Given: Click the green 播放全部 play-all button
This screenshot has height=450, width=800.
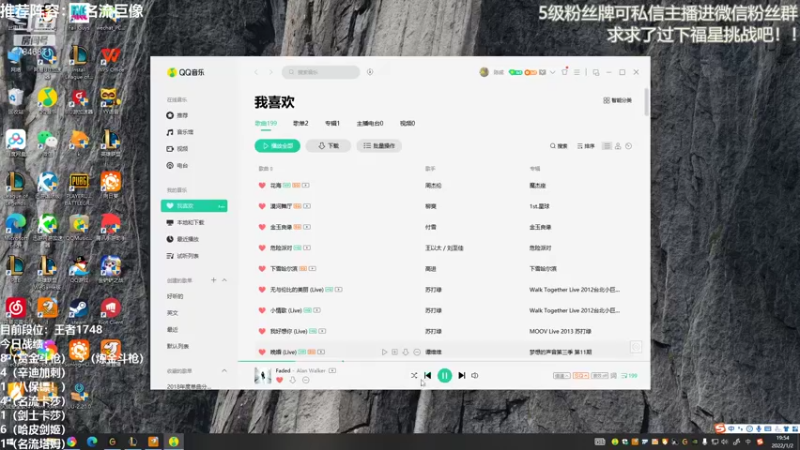Looking at the screenshot, I should coord(278,146).
